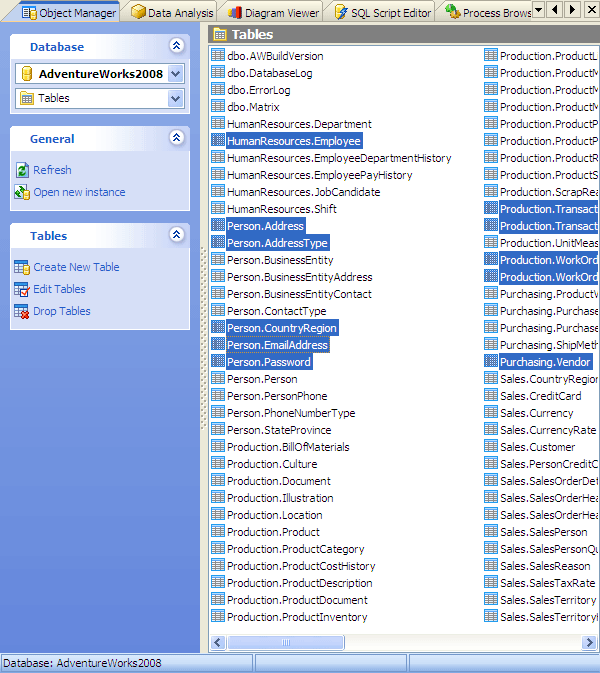Viewport: 600px width, 673px height.
Task: Click the scrollbar left arrow
Action: point(218,643)
